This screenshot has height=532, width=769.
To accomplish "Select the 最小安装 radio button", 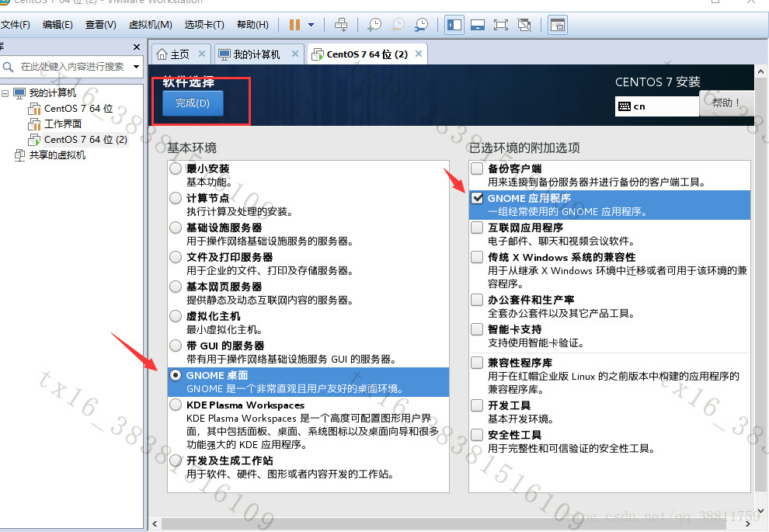I will click(x=176, y=169).
